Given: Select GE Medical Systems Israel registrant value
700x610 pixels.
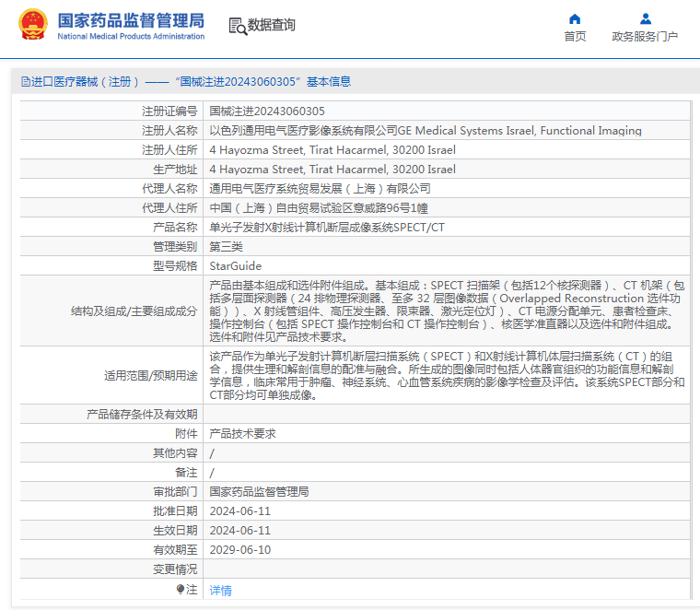Looking at the screenshot, I should (426, 131).
